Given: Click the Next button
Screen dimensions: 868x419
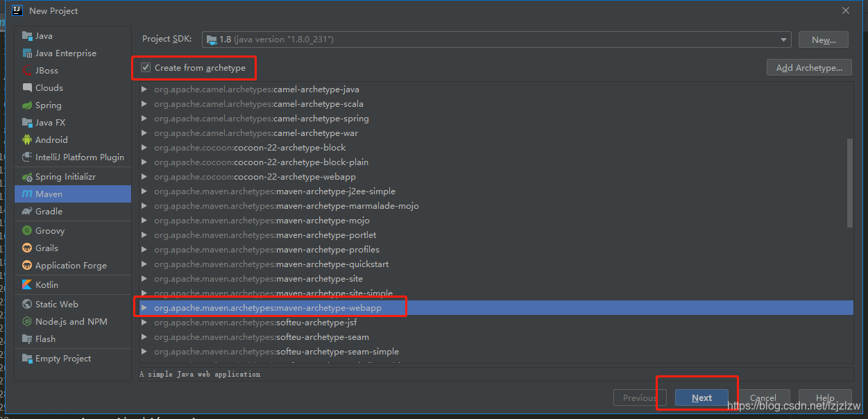Looking at the screenshot, I should pyautogui.click(x=701, y=398).
